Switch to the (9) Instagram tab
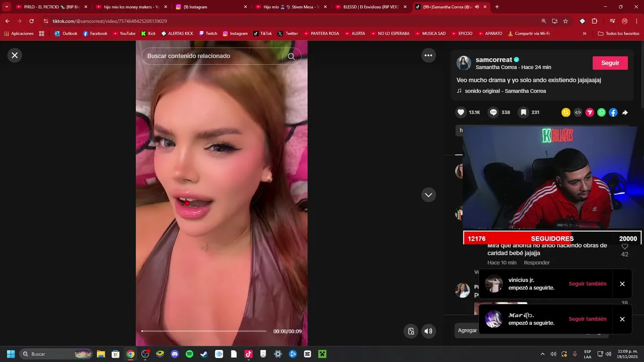 pos(210,7)
